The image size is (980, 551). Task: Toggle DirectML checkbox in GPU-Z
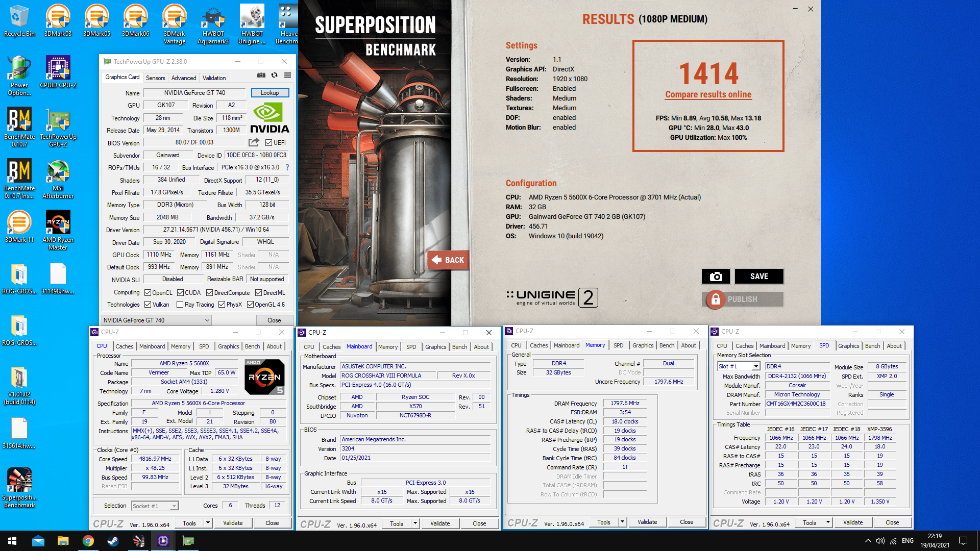tap(259, 293)
